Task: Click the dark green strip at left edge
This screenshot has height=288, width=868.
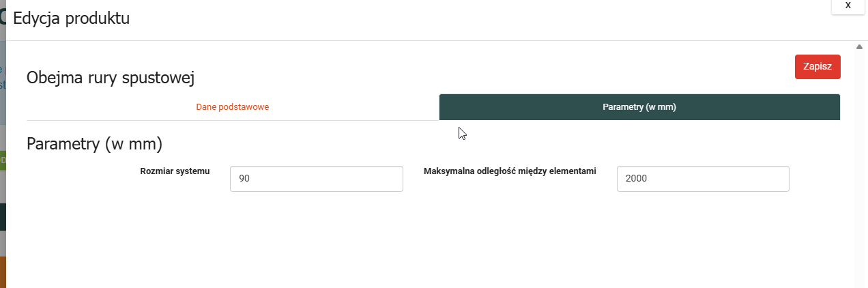Action: click(3, 216)
